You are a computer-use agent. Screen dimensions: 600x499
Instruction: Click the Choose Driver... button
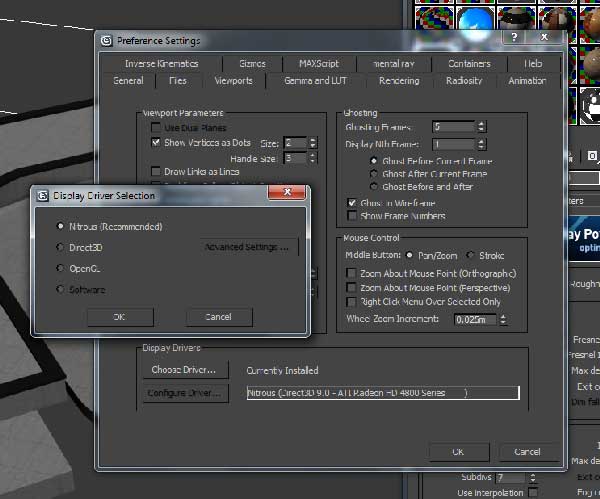pos(186,370)
